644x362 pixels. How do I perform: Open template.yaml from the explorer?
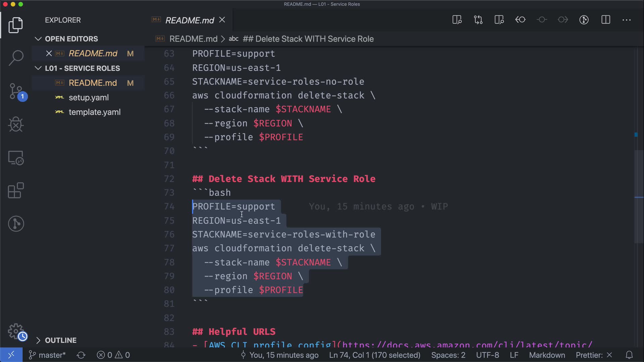pos(94,112)
